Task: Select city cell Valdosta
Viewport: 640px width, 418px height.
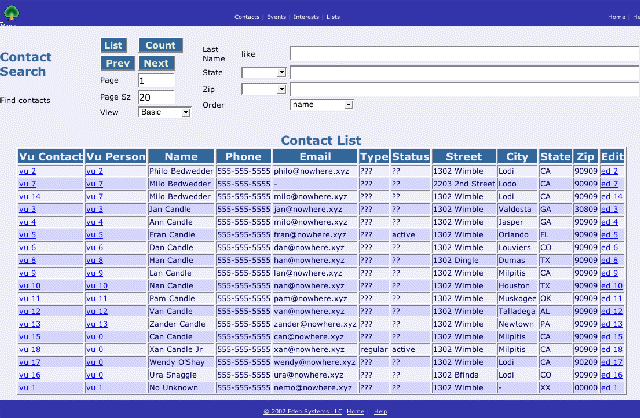Action: [x=515, y=209]
